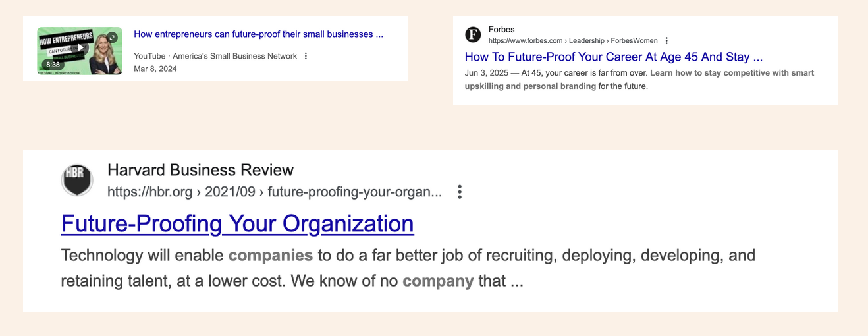Click the hbr.org 2021/09 URL breadcrumb
868x336 pixels.
point(275,192)
